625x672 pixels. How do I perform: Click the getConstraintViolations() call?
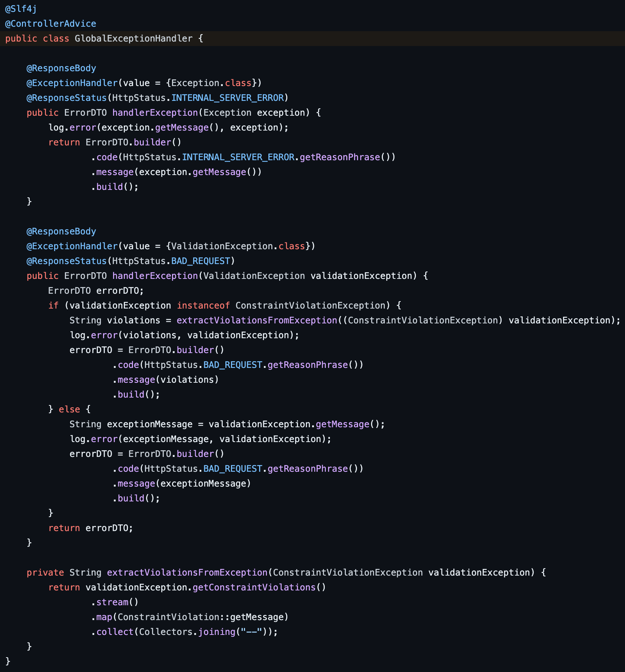(259, 587)
